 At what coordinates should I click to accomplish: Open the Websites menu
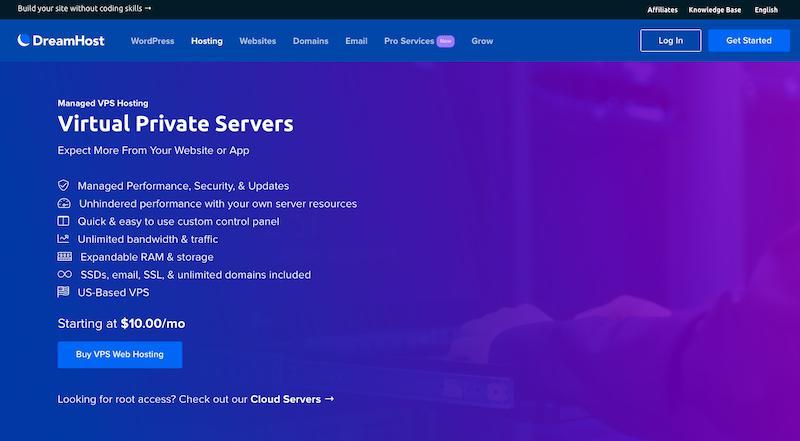tap(258, 41)
